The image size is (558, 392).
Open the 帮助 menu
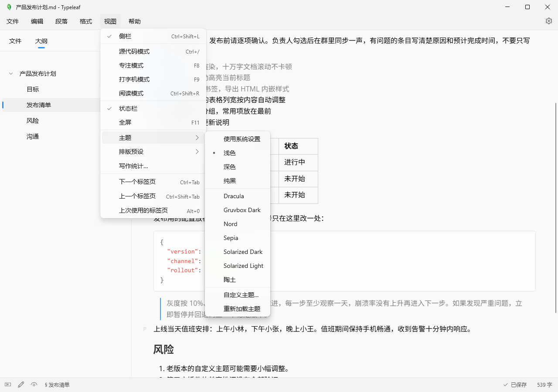pos(135,21)
